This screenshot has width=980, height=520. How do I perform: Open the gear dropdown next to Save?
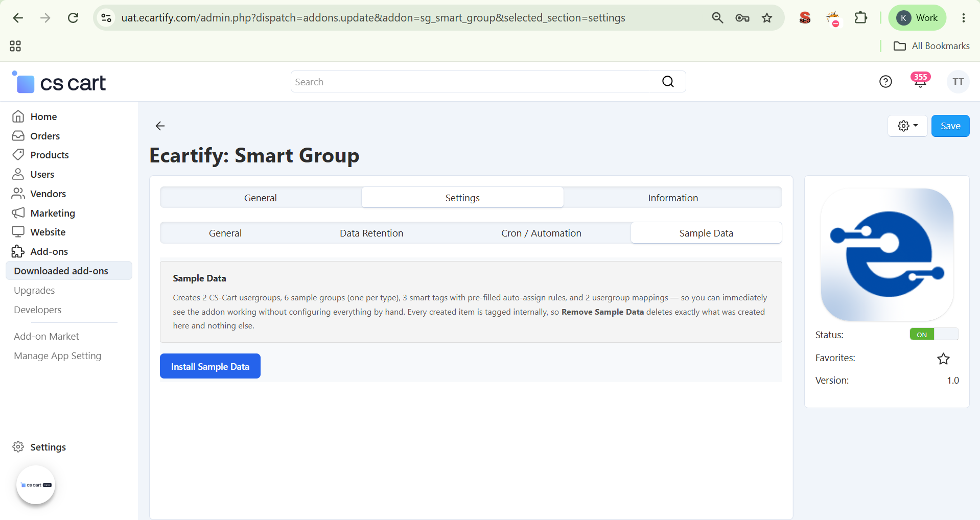(907, 126)
